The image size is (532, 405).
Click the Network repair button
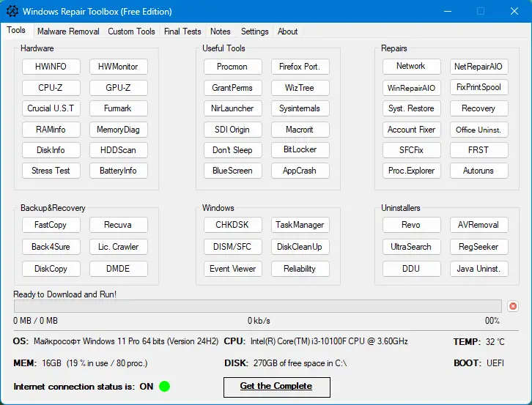(x=412, y=66)
